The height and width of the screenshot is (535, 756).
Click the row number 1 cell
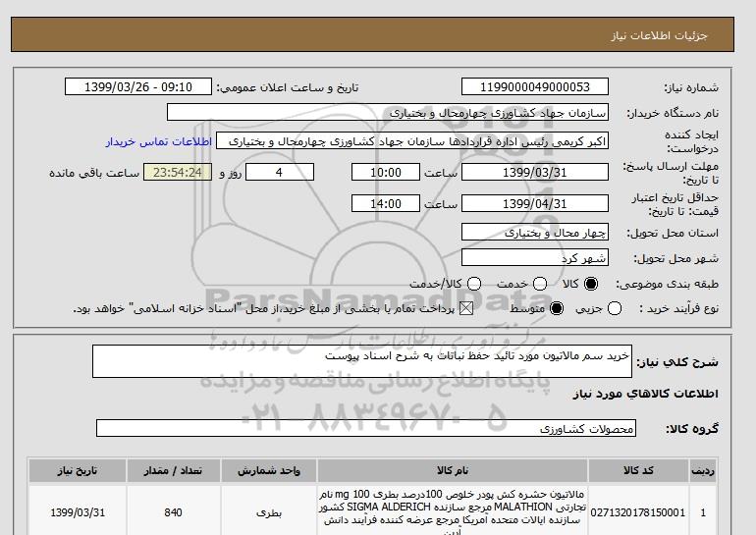(x=703, y=512)
